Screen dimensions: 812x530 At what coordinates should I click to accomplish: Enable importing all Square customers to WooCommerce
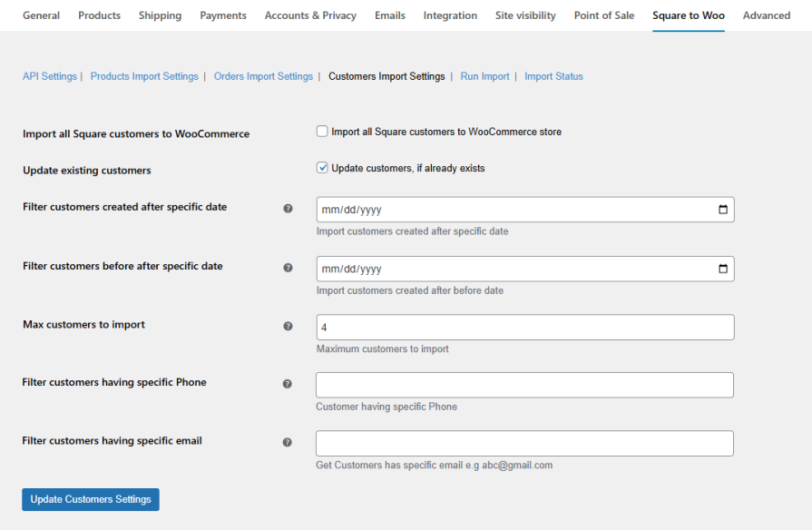pos(322,131)
